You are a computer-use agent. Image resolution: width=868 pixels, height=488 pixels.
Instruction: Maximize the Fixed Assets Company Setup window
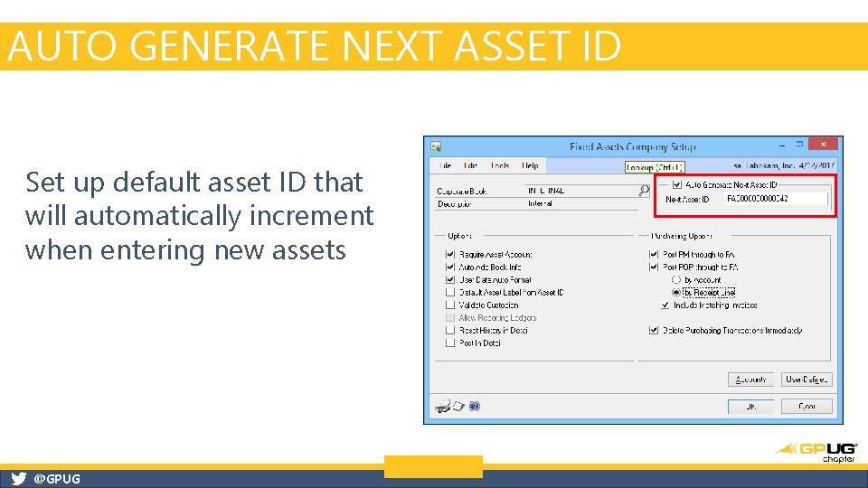click(799, 145)
